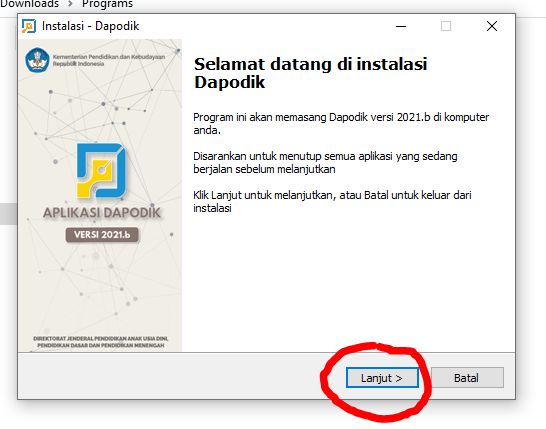Minimize the Dapodik installer window
546x429 pixels.
[x=401, y=26]
